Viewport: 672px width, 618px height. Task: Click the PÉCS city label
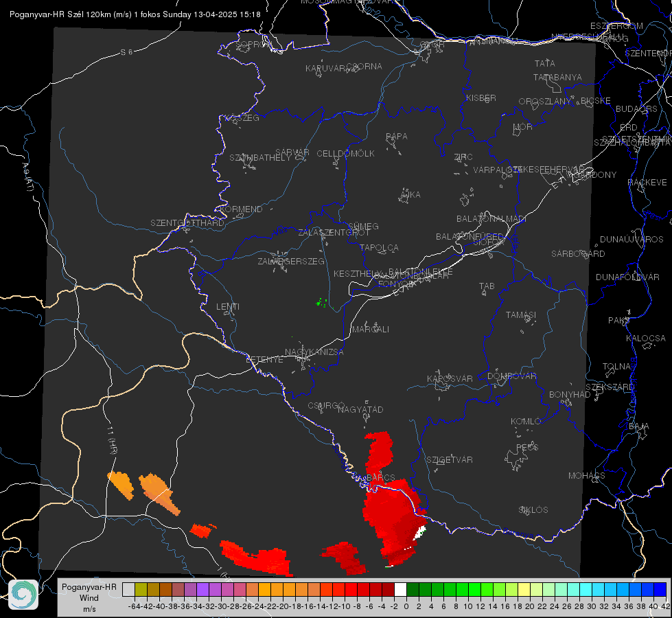[x=526, y=447]
